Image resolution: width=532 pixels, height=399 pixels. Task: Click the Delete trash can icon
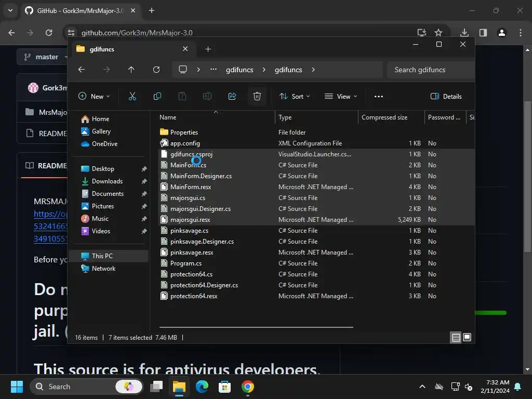pos(257,96)
